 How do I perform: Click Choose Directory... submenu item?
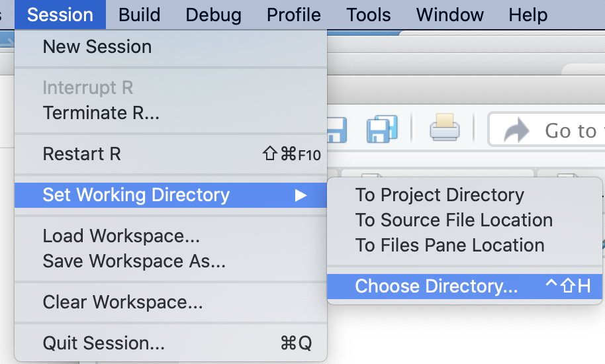465,287
